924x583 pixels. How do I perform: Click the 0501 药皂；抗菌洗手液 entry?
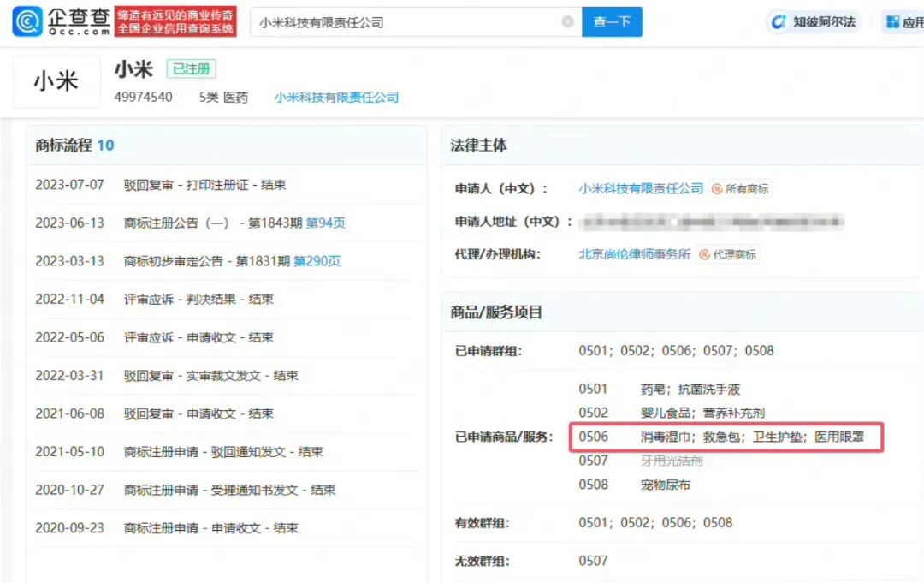pyautogui.click(x=660, y=389)
